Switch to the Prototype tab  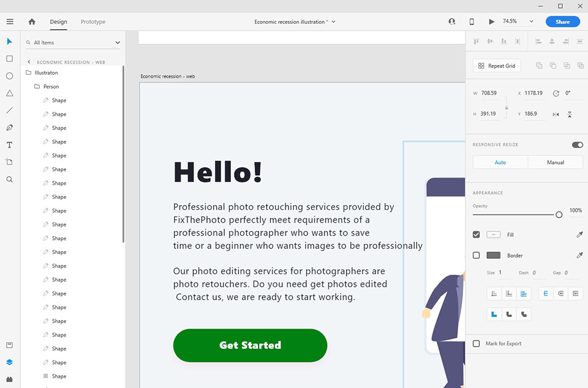point(92,22)
